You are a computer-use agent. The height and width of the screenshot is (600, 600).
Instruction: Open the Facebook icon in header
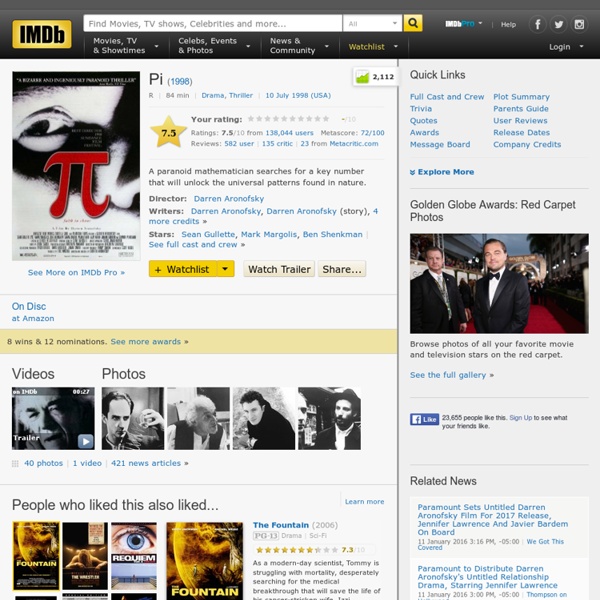pos(537,24)
